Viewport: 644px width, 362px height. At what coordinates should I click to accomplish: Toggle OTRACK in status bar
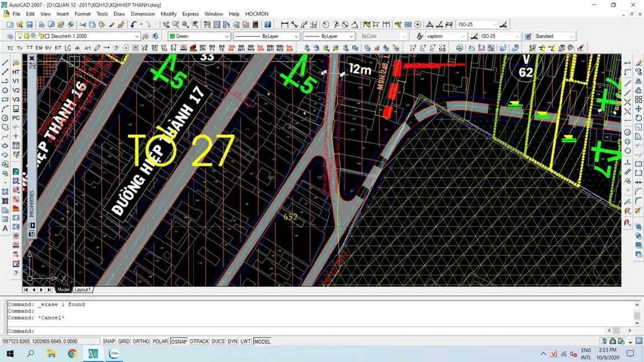(199, 341)
